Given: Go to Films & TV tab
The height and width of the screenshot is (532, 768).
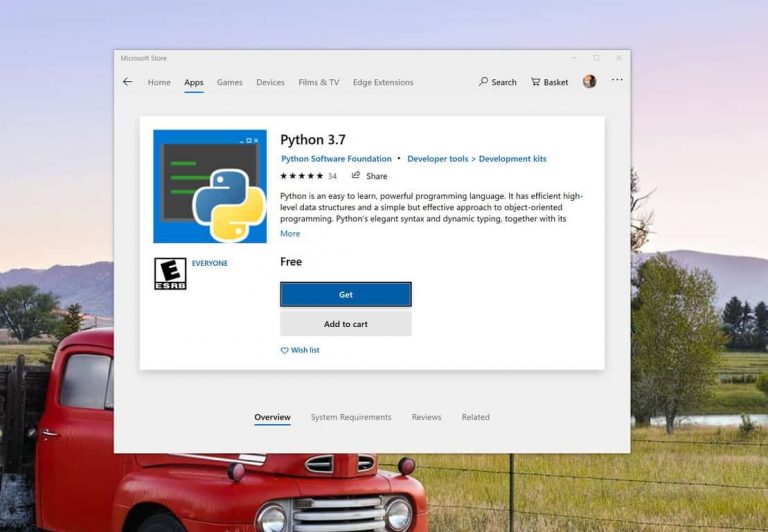Looking at the screenshot, I should [x=319, y=82].
